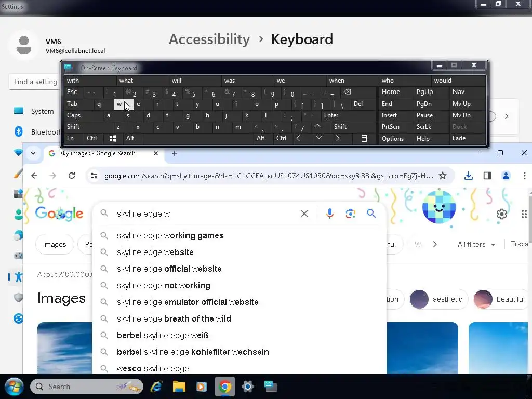The width and height of the screenshot is (532, 399).
Task: Click the Find a setting box
Action: pyautogui.click(x=35, y=82)
